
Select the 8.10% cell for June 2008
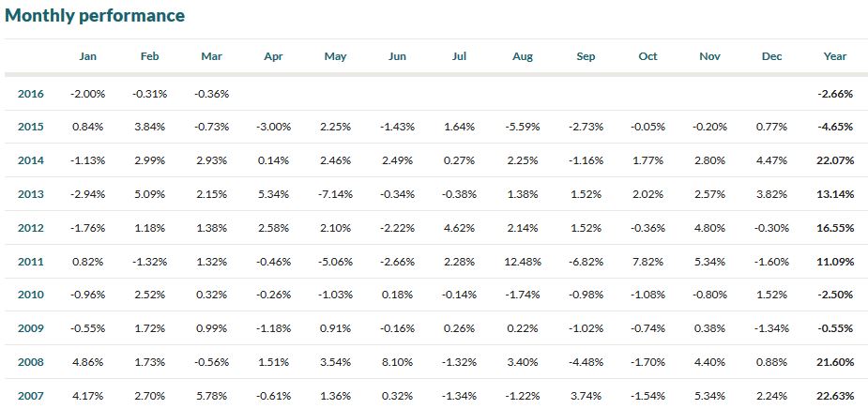point(398,362)
